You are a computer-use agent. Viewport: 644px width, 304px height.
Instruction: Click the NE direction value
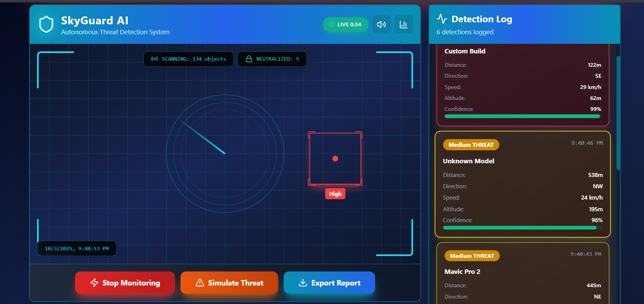pyautogui.click(x=597, y=296)
